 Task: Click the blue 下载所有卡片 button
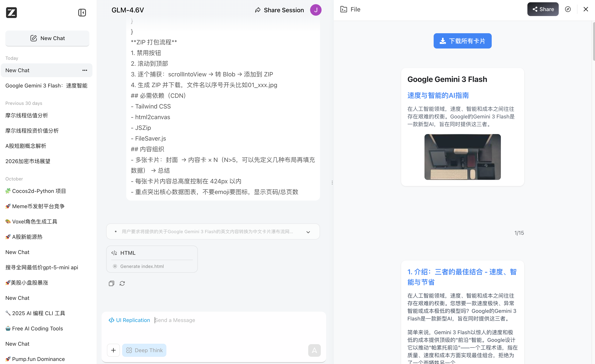tap(462, 41)
